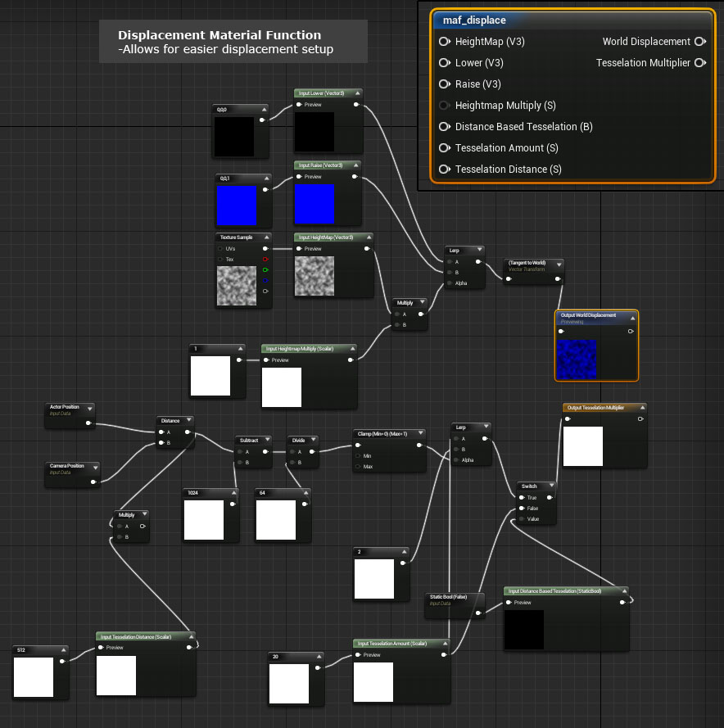Viewport: 724px width, 728px height.
Task: Click the Distance Based Tesselation (B) input pin
Action: click(444, 127)
